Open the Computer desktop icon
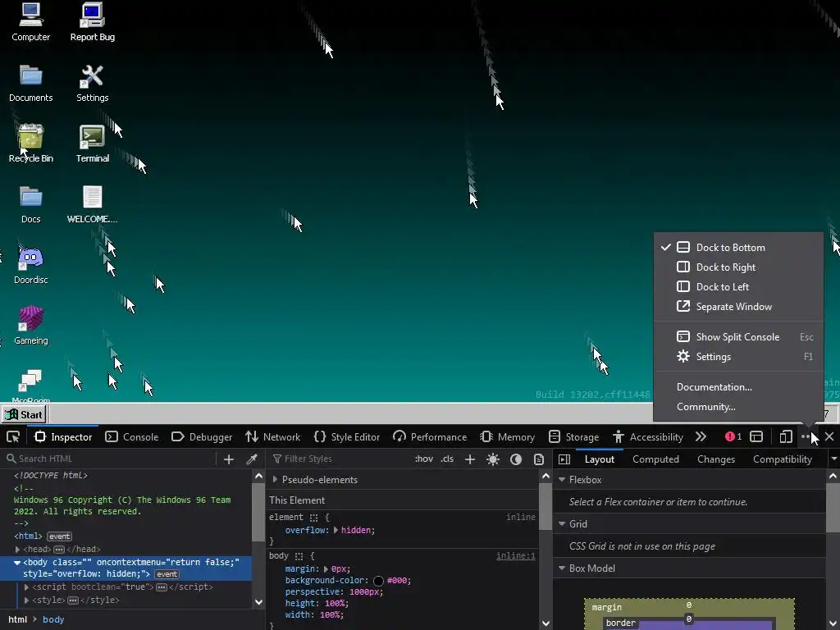Viewport: 840px width, 630px height. click(30, 22)
